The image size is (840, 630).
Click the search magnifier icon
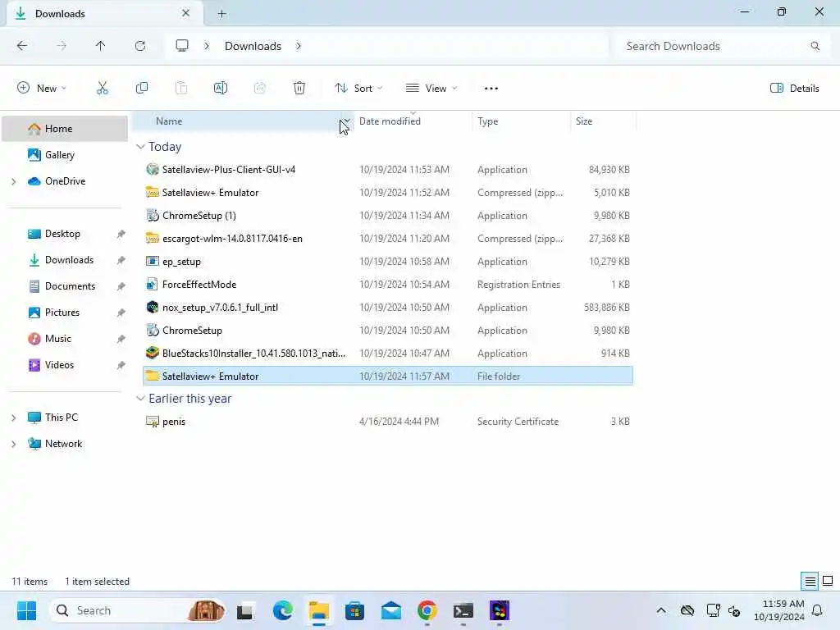(x=815, y=46)
